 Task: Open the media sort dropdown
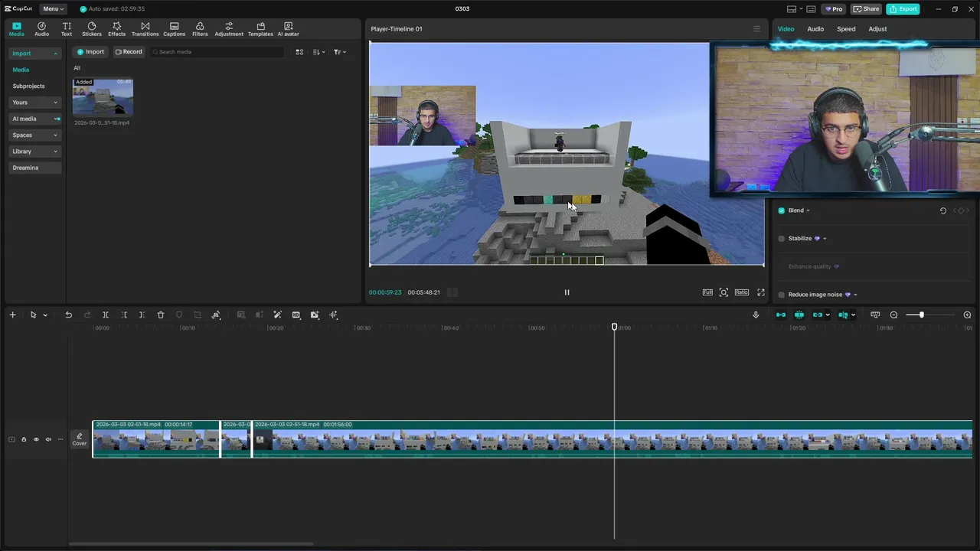coord(319,52)
